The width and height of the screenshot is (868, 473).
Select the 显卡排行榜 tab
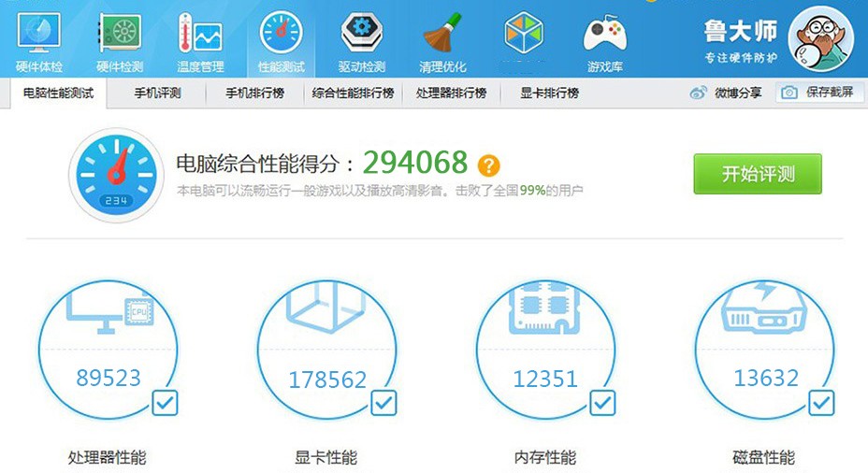pyautogui.click(x=550, y=93)
